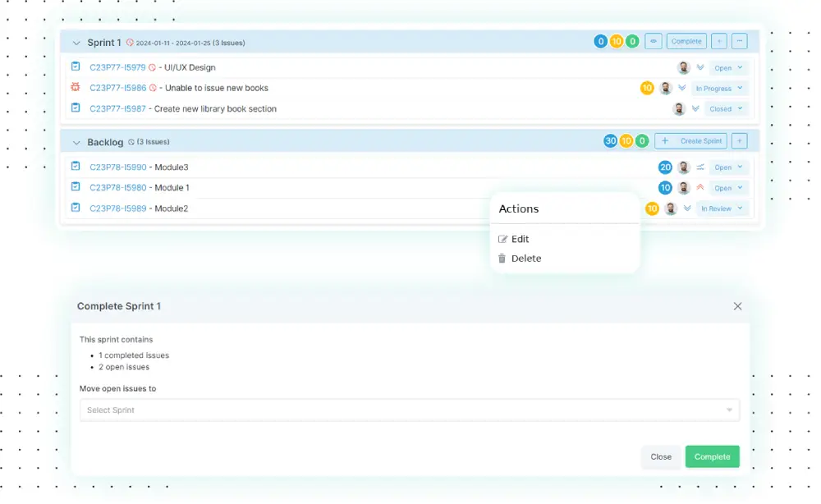Click the blue 20 points badge on Module3

(665, 167)
